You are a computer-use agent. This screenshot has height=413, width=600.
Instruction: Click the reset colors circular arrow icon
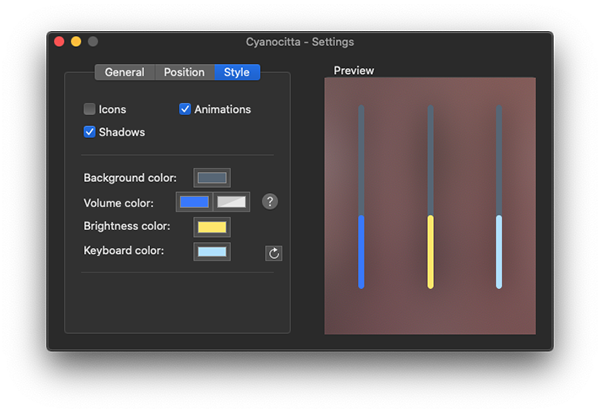[x=274, y=253]
